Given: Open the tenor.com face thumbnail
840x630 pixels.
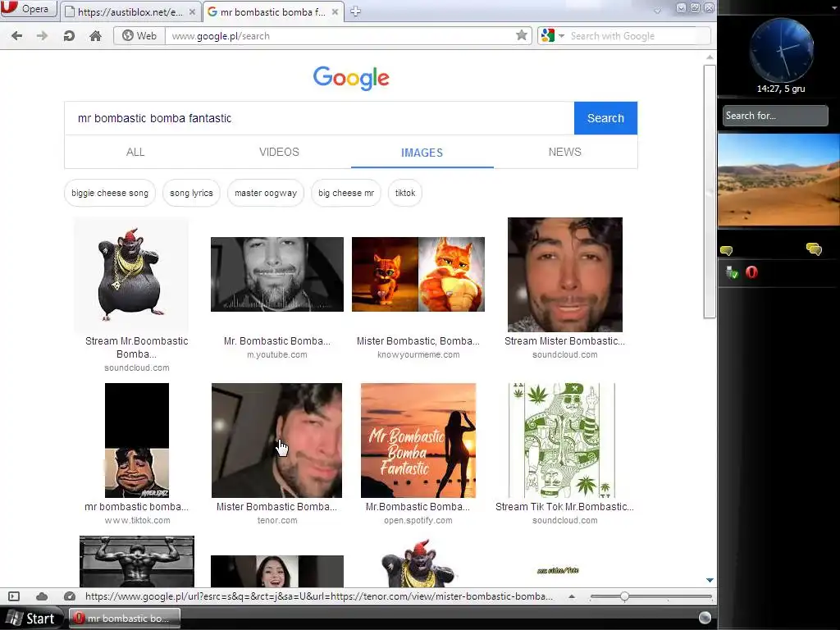Looking at the screenshot, I should [277, 441].
